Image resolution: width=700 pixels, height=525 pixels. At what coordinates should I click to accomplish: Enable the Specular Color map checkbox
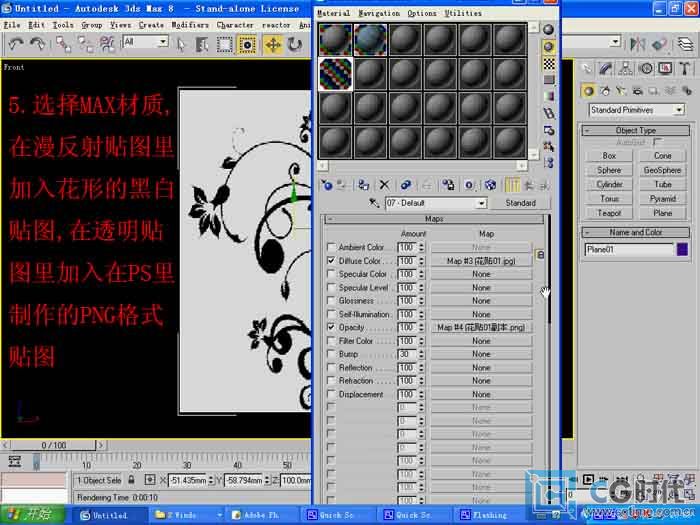tap(331, 273)
